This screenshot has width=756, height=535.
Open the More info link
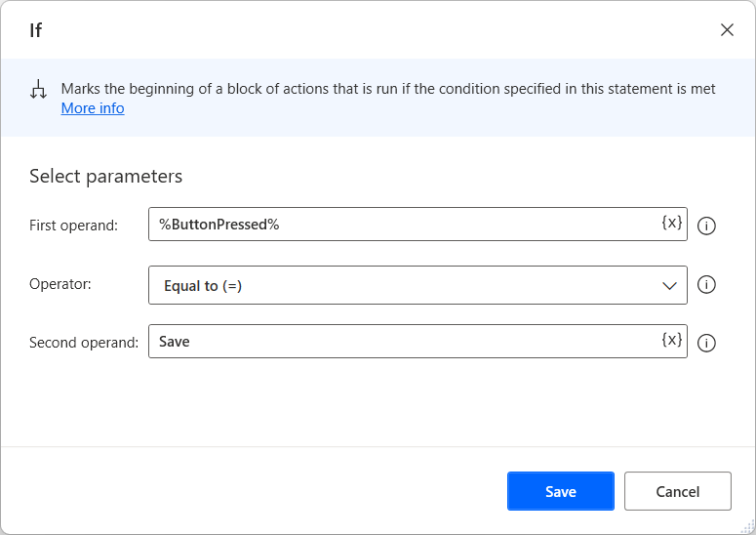coord(93,108)
